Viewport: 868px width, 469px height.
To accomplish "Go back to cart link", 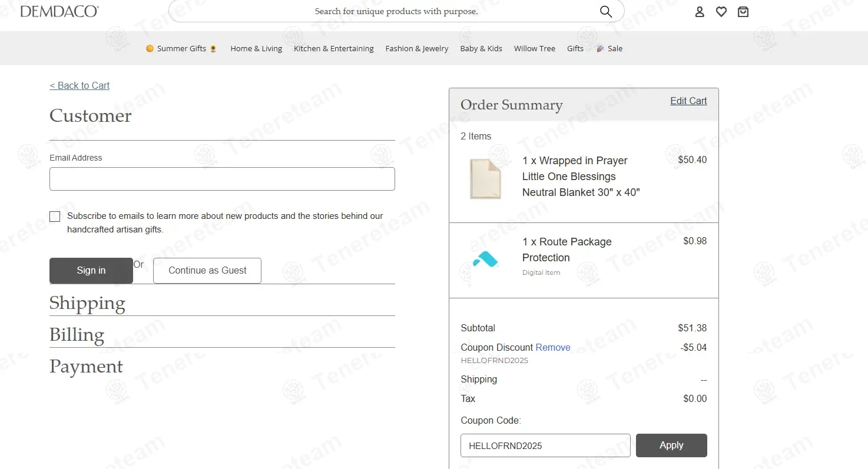I will point(79,86).
